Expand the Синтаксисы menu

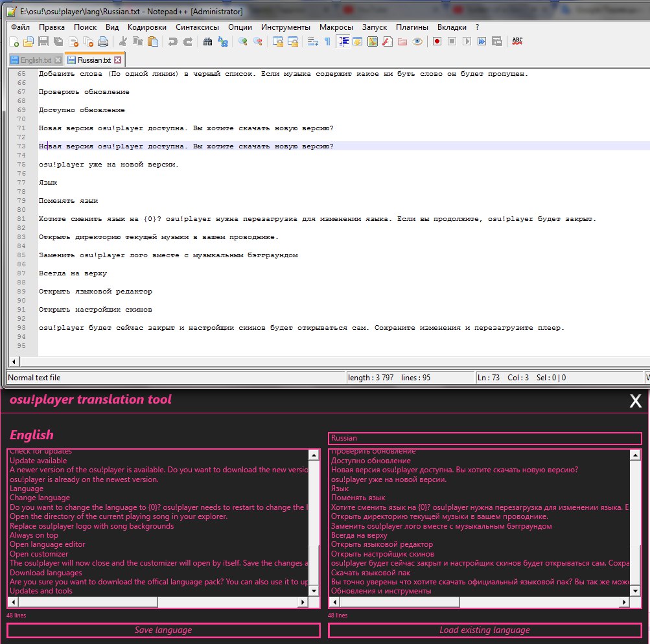pos(197,27)
